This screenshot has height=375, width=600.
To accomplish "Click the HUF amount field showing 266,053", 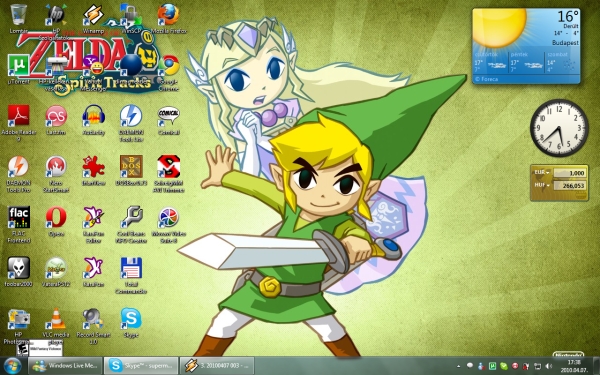I will [x=569, y=186].
